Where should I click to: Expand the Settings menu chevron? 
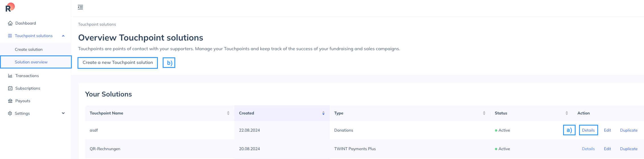[x=63, y=113]
